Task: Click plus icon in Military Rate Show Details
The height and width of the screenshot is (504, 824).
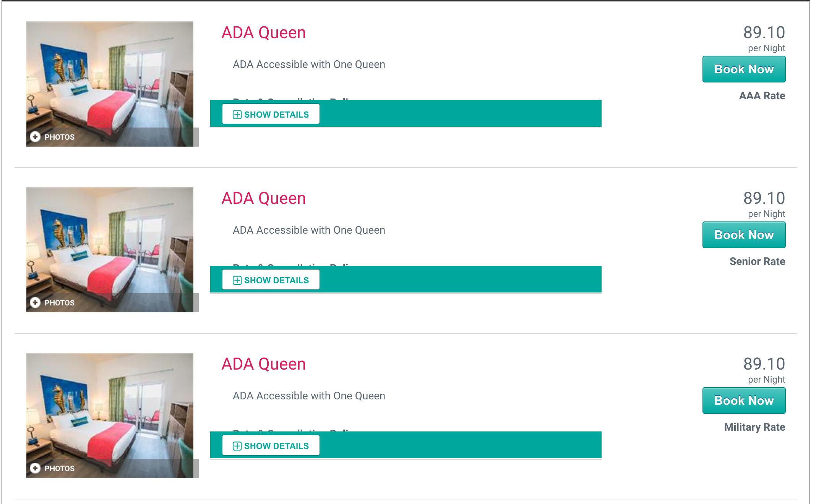Action: (x=237, y=446)
